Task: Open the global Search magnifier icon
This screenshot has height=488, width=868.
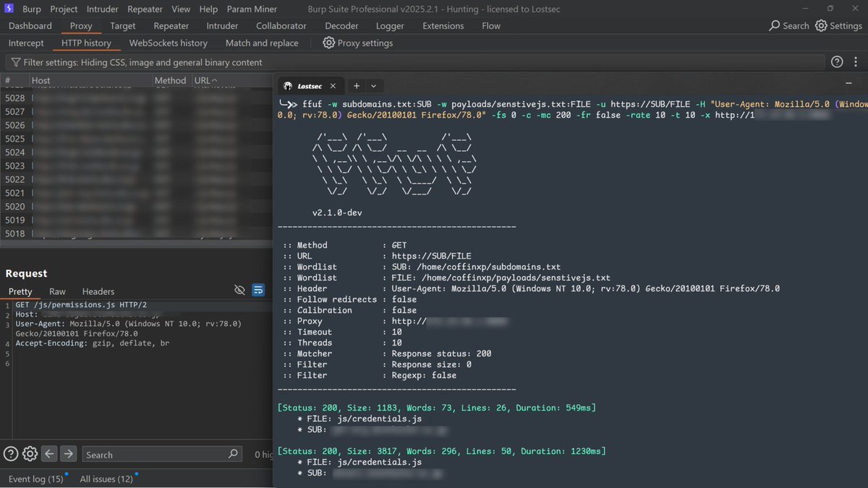Action: pos(775,25)
